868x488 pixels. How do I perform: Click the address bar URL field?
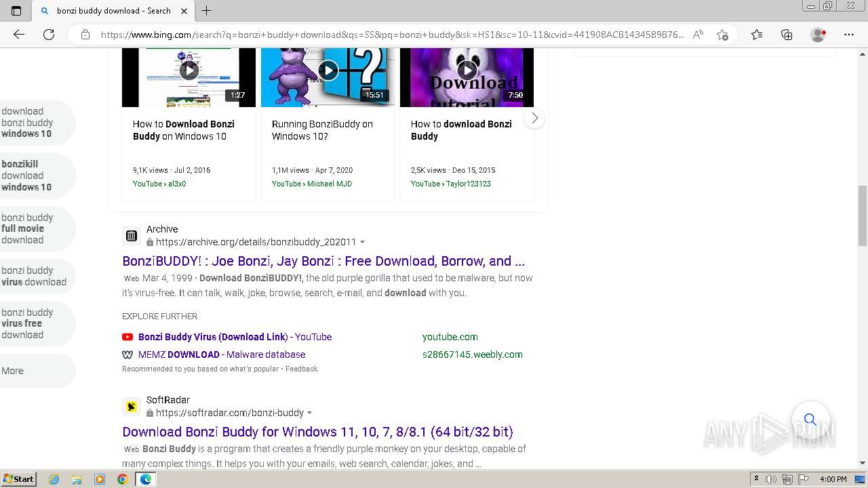click(392, 35)
